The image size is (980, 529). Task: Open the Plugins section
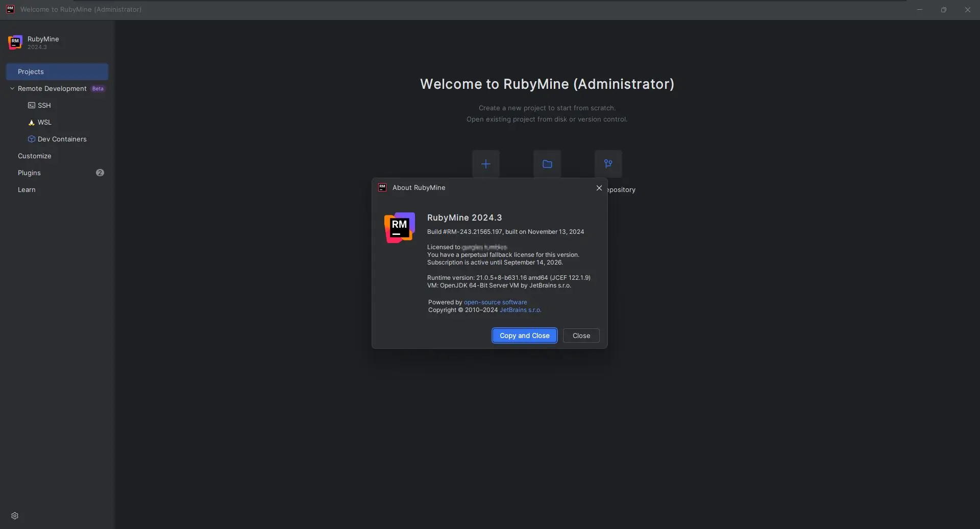pos(29,173)
